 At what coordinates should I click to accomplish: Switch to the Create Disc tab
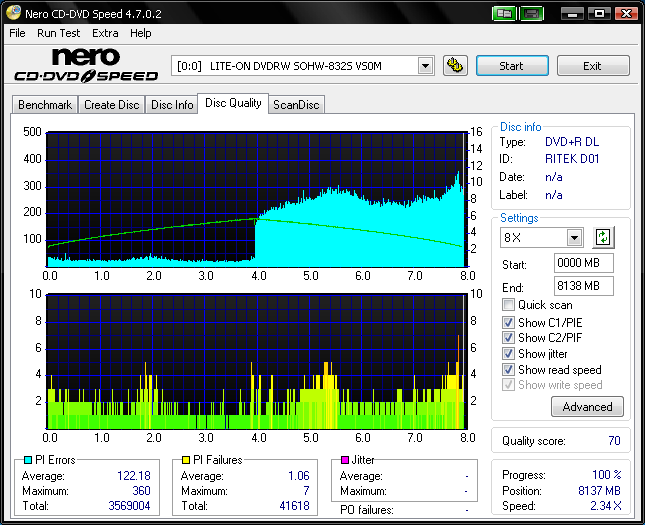click(x=111, y=105)
